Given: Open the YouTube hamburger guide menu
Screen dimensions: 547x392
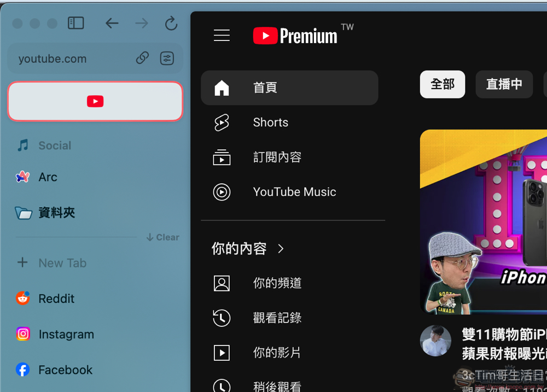Looking at the screenshot, I should (x=222, y=35).
